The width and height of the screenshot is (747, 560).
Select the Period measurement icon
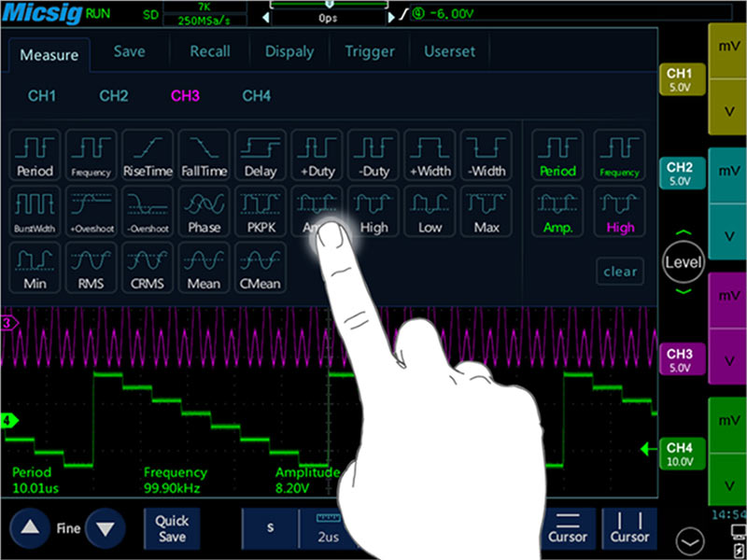point(35,155)
